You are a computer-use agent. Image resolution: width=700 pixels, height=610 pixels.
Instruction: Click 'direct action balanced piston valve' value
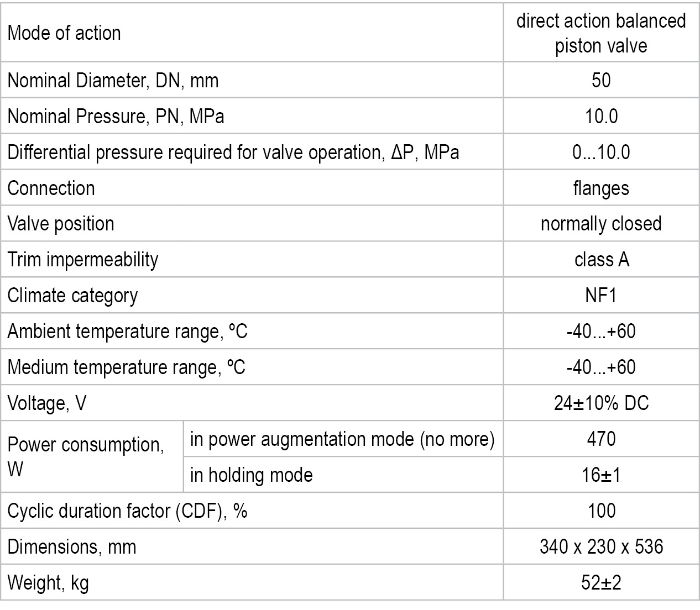tap(601, 33)
